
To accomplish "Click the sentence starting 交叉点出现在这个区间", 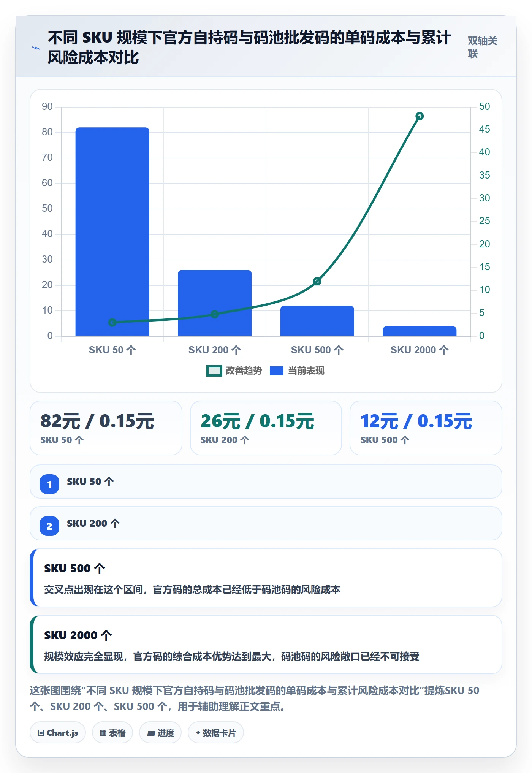I will point(192,589).
